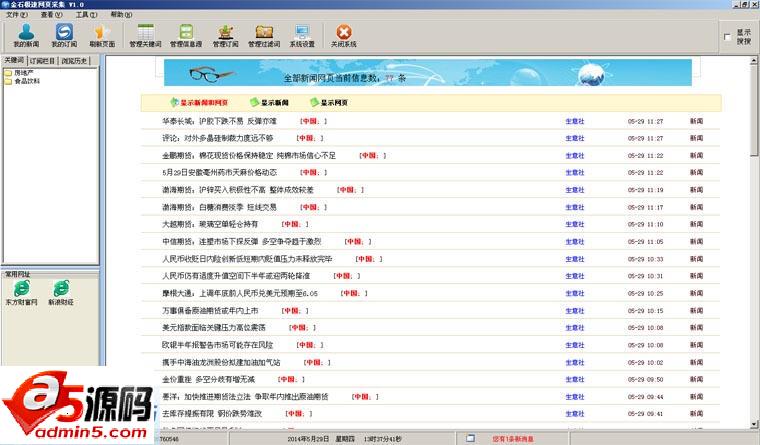Open 东方财富网 shortcut icon
The image size is (760, 445).
coord(21,292)
